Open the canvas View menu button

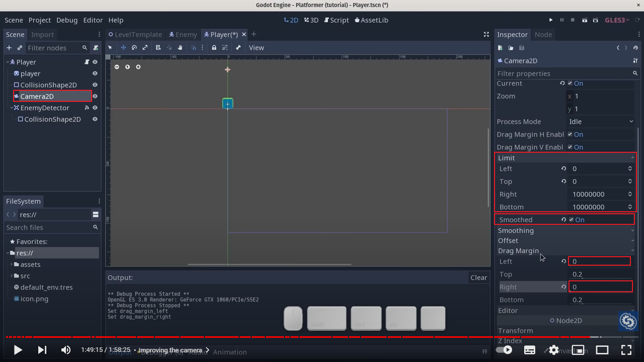pos(256,47)
